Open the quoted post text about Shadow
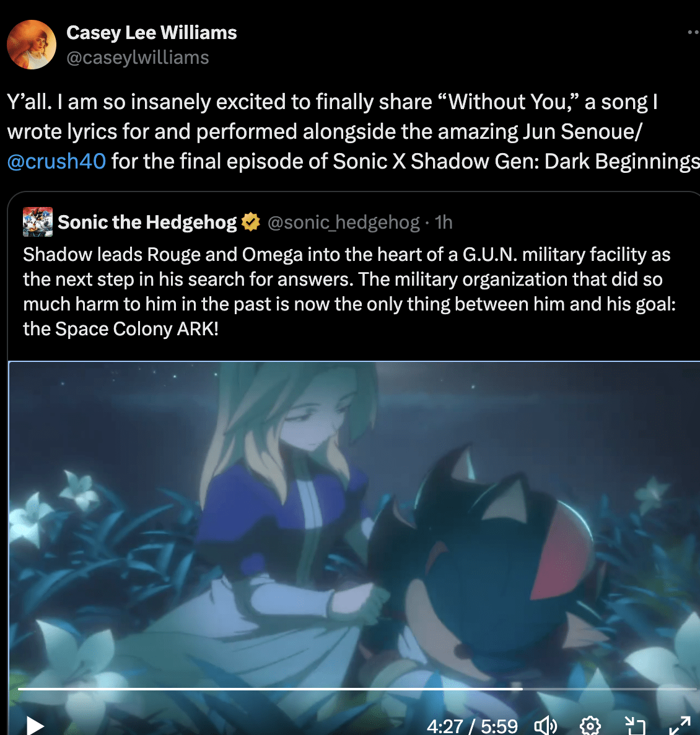The height and width of the screenshot is (735, 700). click(349, 291)
